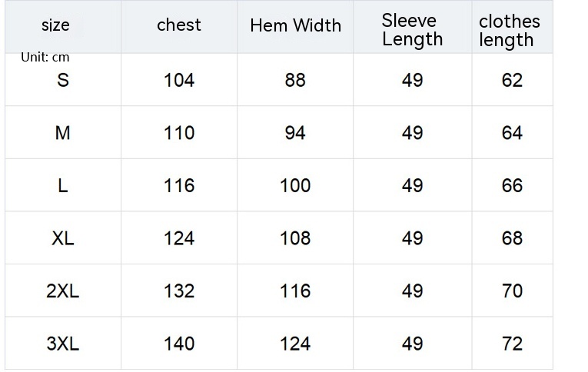
Task: Select the 'clothes length' header
Action: (509, 31)
